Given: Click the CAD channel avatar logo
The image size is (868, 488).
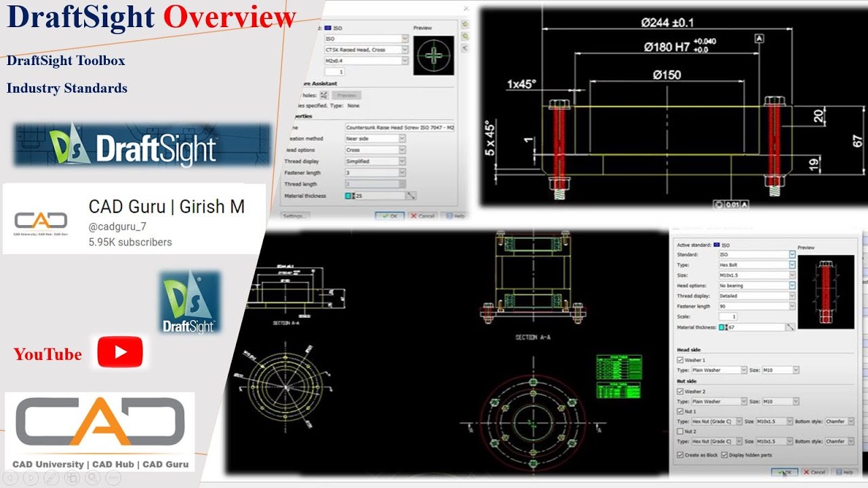Looking at the screenshot, I should tap(41, 222).
